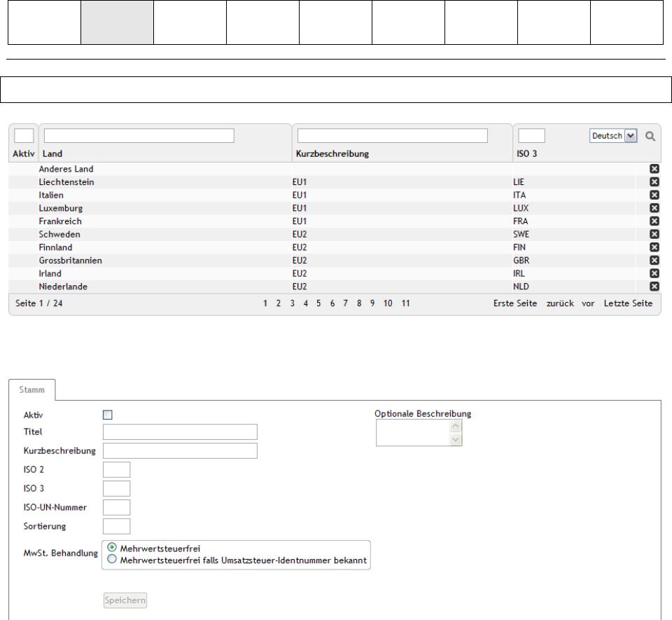Viewport: 672px width, 620px height.
Task: Delete the Liechtenstein row
Action: point(654,182)
